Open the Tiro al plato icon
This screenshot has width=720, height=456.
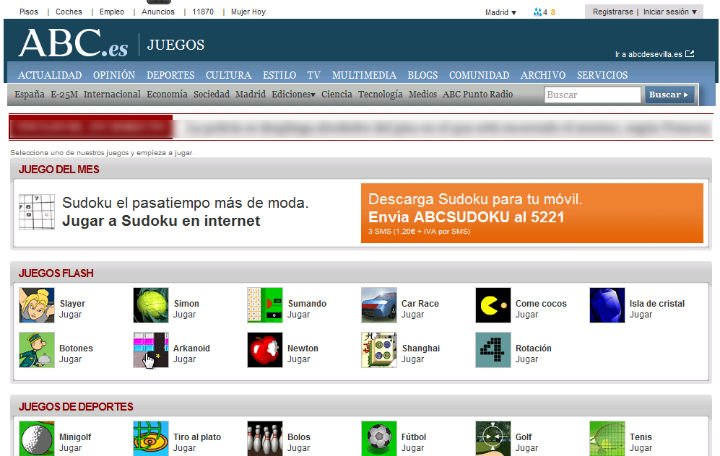click(x=151, y=439)
